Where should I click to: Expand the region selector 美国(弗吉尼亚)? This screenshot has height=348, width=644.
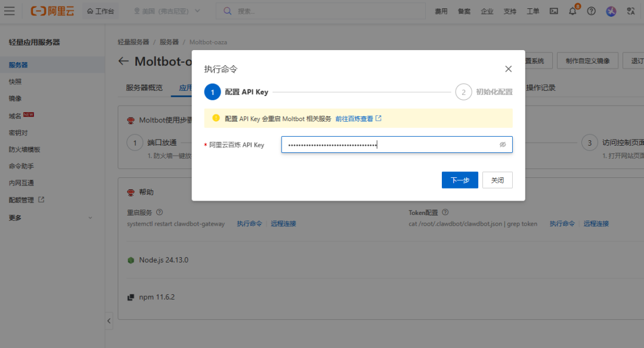tap(167, 11)
